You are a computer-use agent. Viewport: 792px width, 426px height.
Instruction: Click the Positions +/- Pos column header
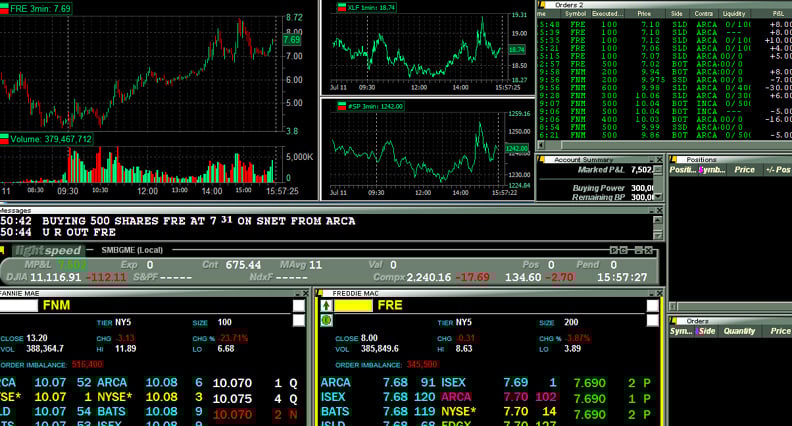pyautogui.click(x=777, y=170)
